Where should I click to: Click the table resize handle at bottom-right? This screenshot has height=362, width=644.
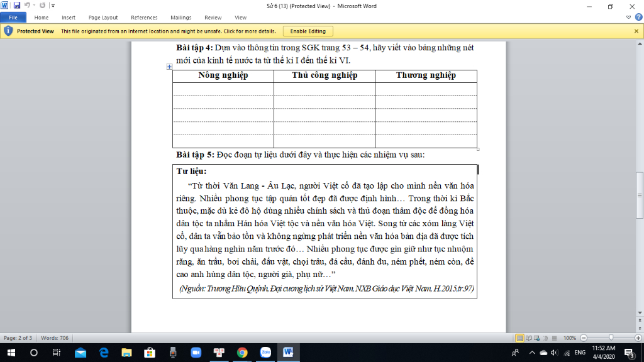pyautogui.click(x=478, y=150)
